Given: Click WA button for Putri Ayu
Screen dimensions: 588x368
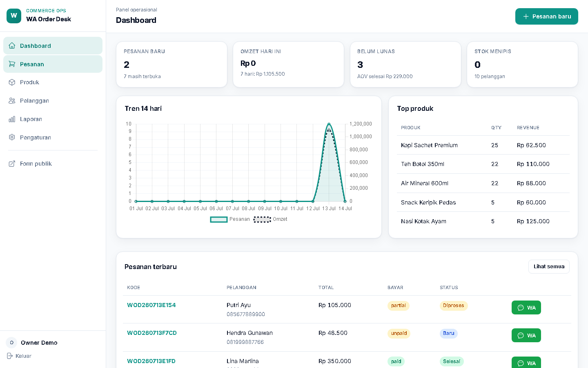Looking at the screenshot, I should click(526, 307).
